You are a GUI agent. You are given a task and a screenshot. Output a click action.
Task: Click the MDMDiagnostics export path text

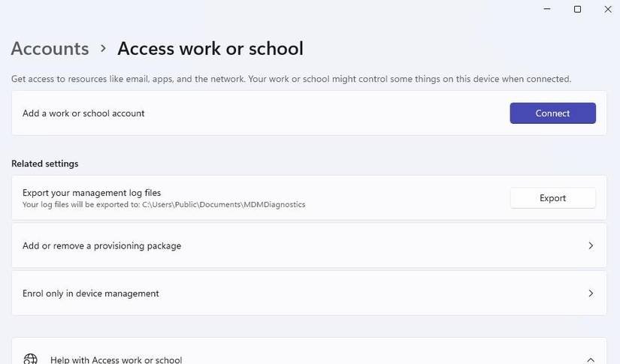pyautogui.click(x=223, y=204)
